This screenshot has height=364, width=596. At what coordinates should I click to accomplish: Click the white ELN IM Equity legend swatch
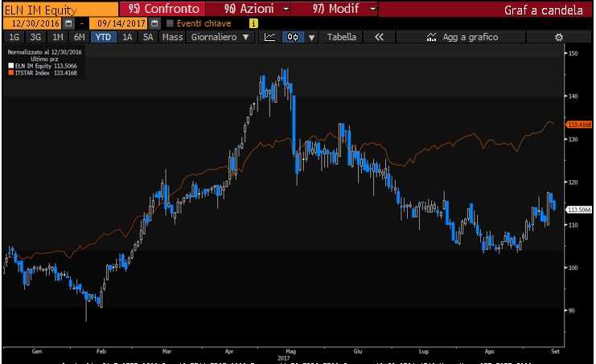coord(11,66)
